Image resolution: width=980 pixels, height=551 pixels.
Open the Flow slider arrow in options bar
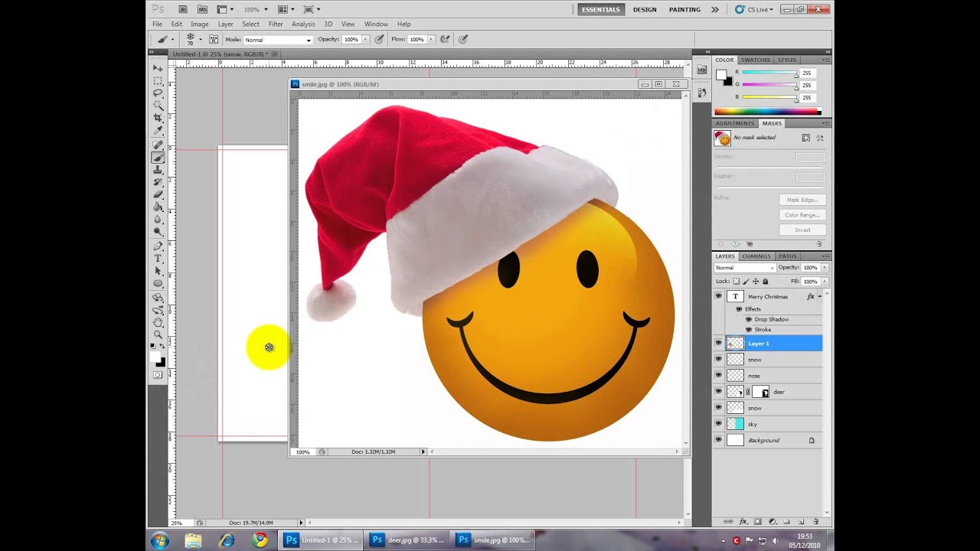pos(431,39)
